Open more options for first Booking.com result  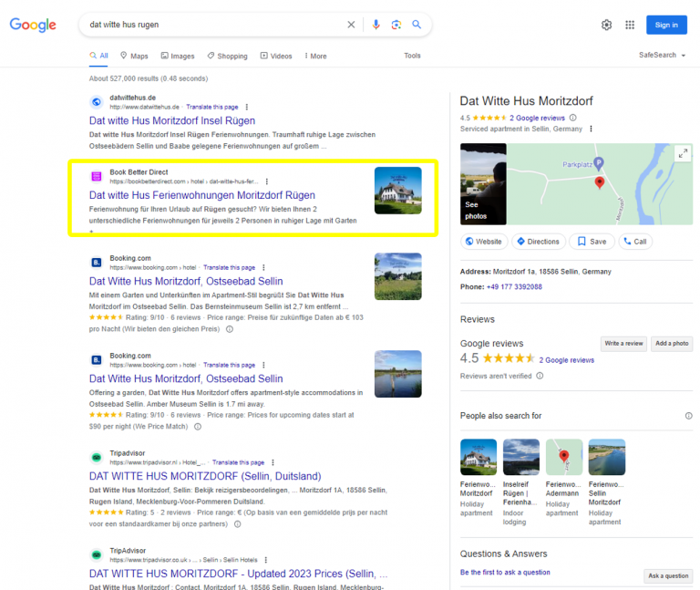(x=263, y=267)
